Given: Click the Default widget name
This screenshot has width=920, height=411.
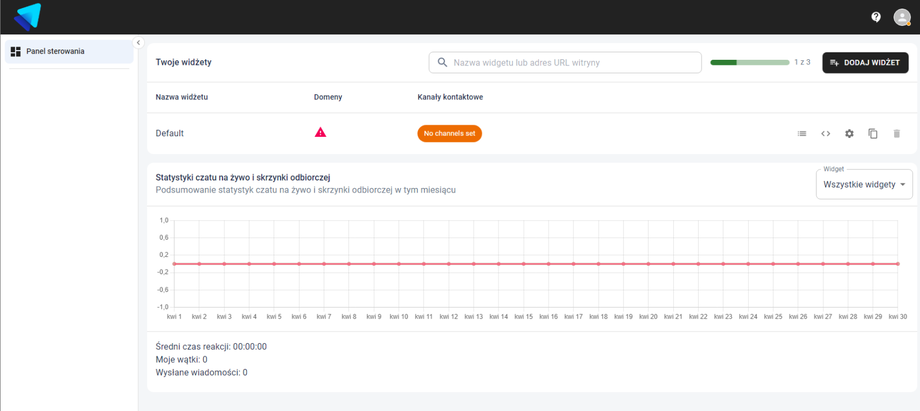Looking at the screenshot, I should click(x=170, y=133).
